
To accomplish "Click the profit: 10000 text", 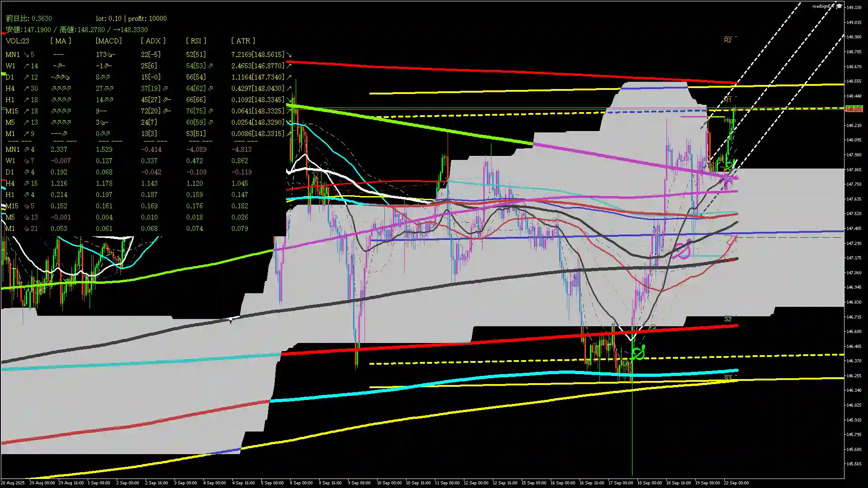I will pos(147,19).
